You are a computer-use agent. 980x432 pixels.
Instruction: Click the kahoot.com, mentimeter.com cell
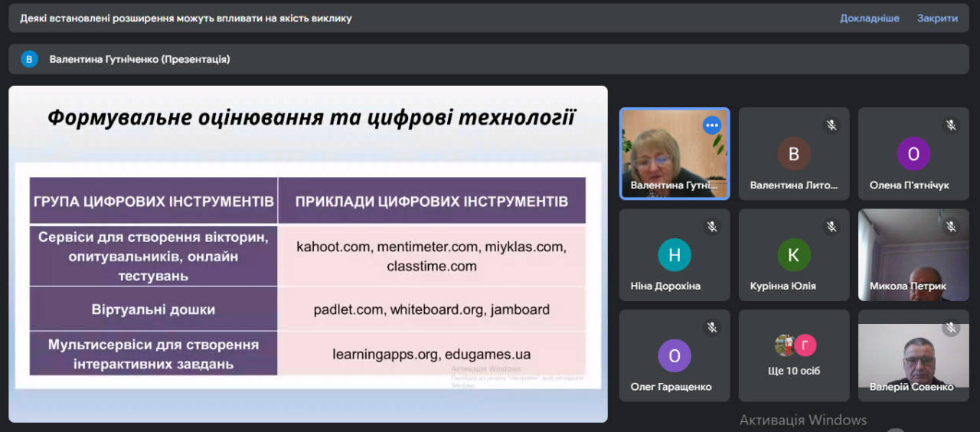tap(432, 257)
